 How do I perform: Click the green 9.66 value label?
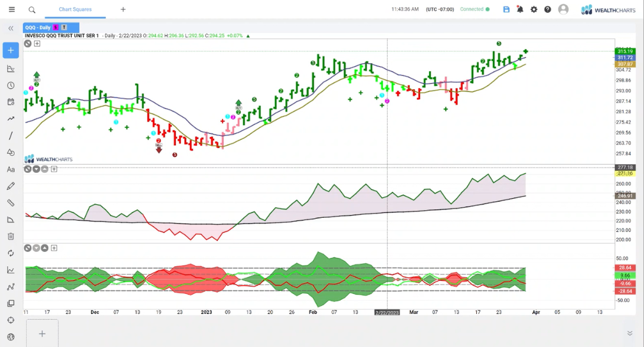(625, 276)
